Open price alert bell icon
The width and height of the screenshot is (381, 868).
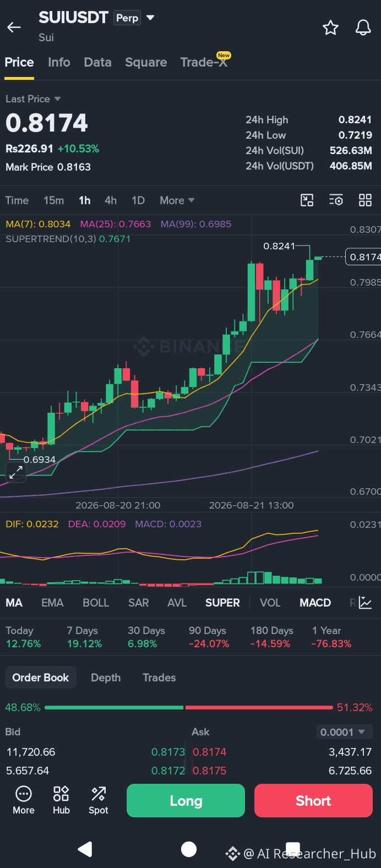[363, 28]
